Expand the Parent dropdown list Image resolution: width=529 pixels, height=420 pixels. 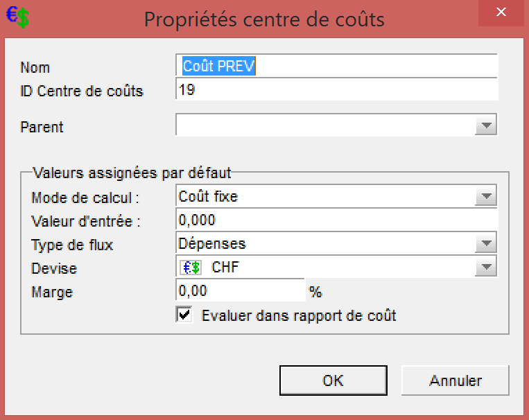486,126
